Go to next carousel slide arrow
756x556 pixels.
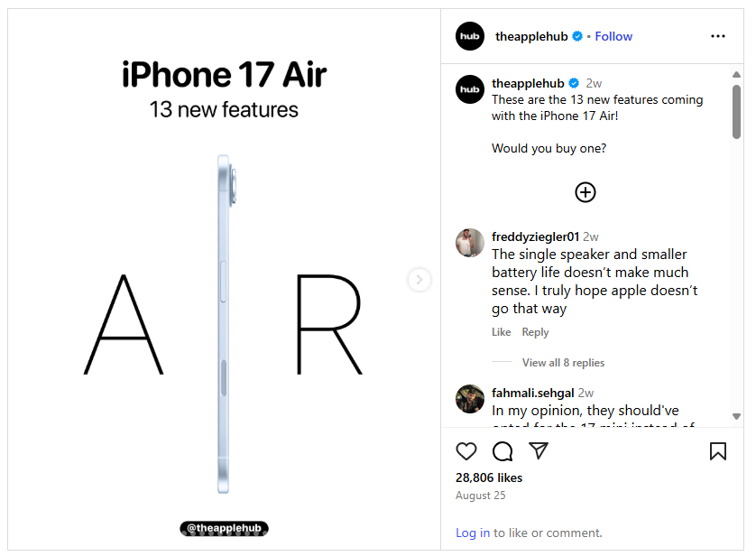(x=419, y=280)
